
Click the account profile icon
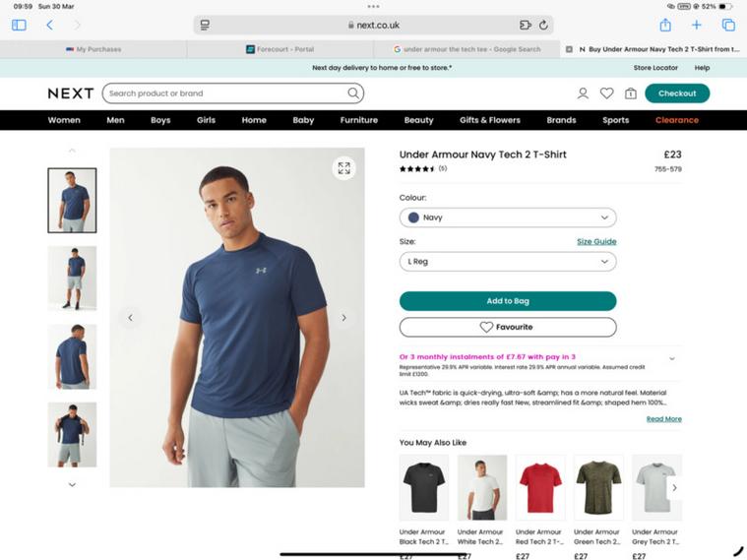583,93
